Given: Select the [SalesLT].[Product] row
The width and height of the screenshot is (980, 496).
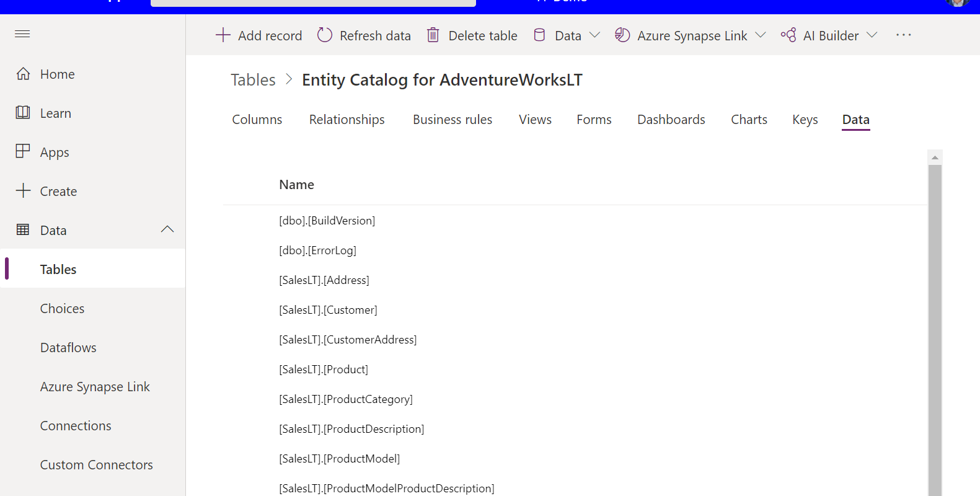Looking at the screenshot, I should pyautogui.click(x=575, y=369).
